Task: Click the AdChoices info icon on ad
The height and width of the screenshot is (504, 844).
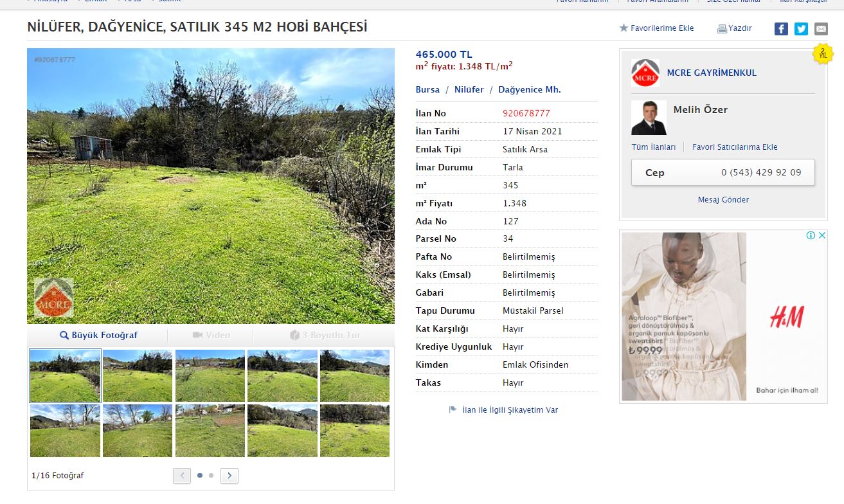Action: [811, 235]
